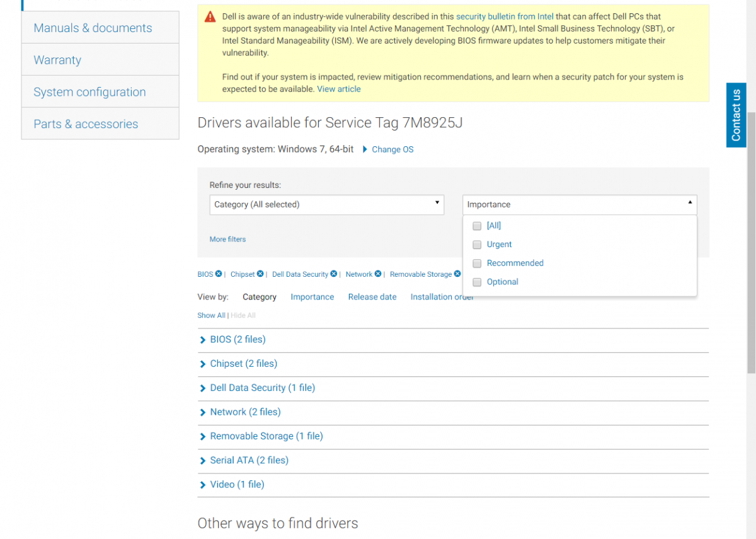Click the Recommended option label
Screen dimensions: 756x539
[x=515, y=264]
